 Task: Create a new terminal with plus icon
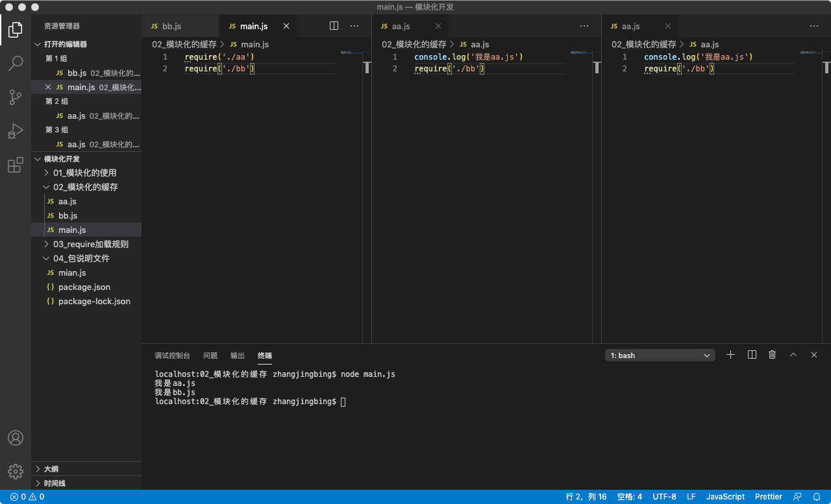731,355
